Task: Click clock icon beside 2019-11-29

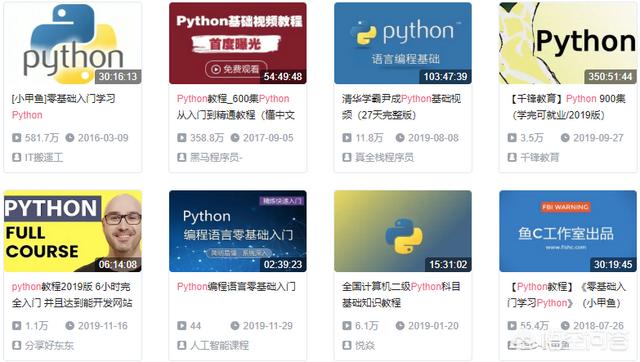Action: coord(235,326)
